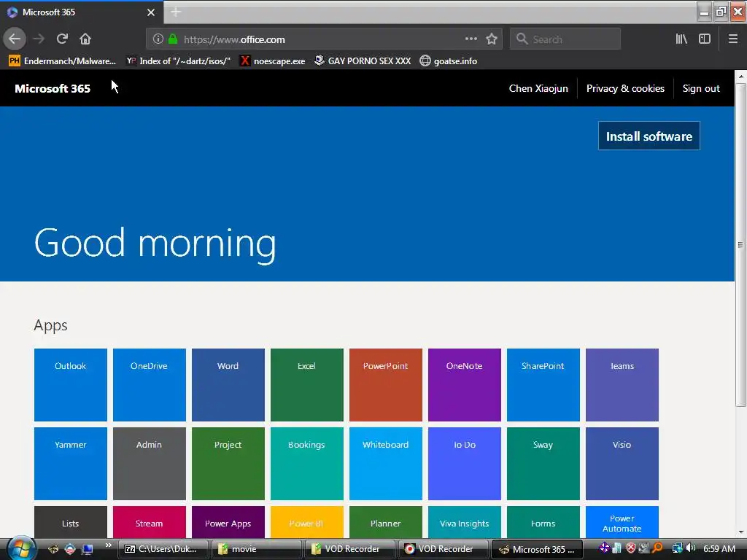Show site information icon in address bar
Screen dimensions: 747x560
158,39
